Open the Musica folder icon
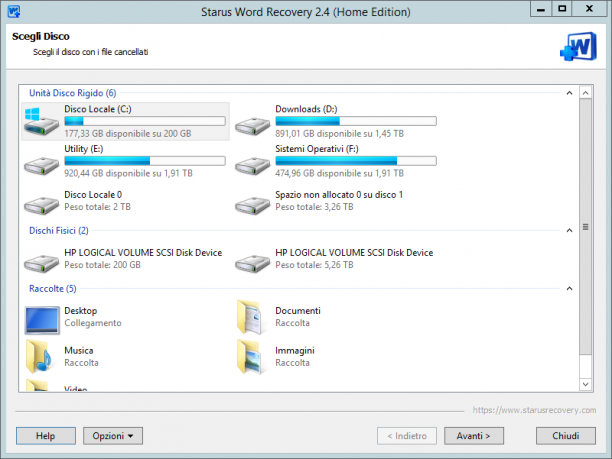612x459 pixels. tap(39, 356)
